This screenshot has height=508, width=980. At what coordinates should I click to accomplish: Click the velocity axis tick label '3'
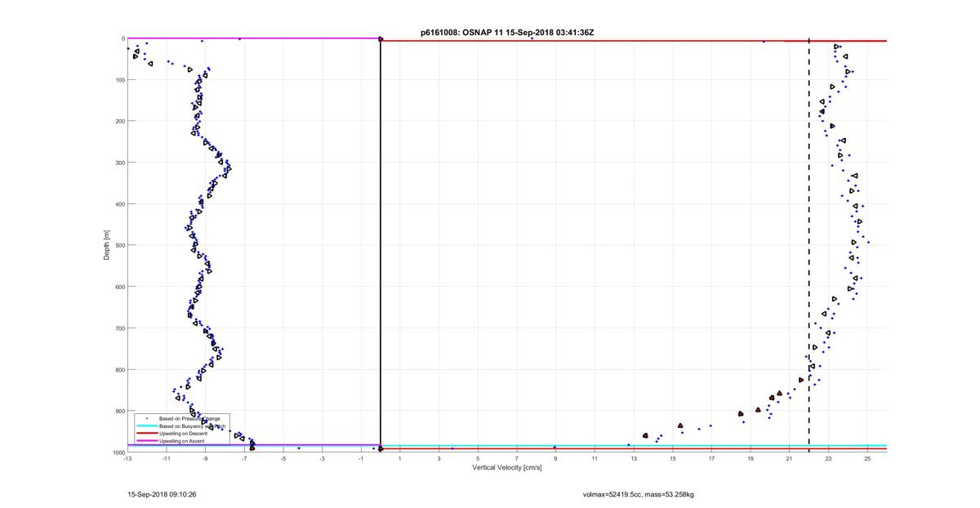point(439,459)
